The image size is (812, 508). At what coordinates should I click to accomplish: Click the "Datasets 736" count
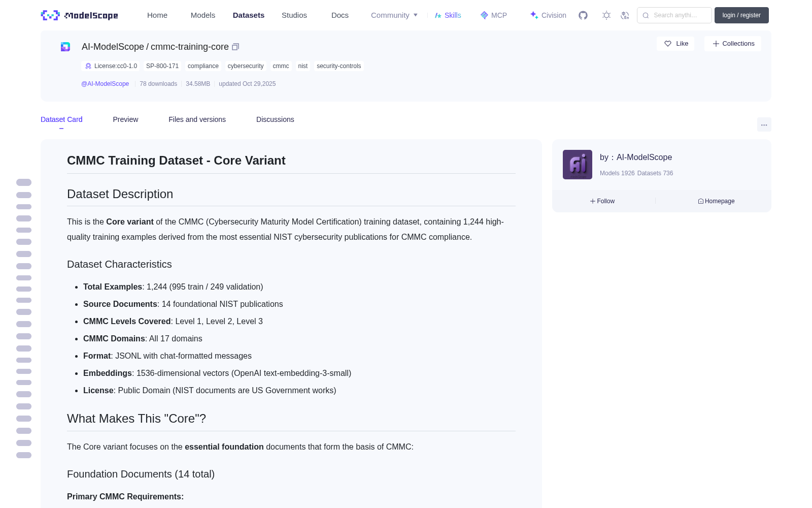point(655,173)
